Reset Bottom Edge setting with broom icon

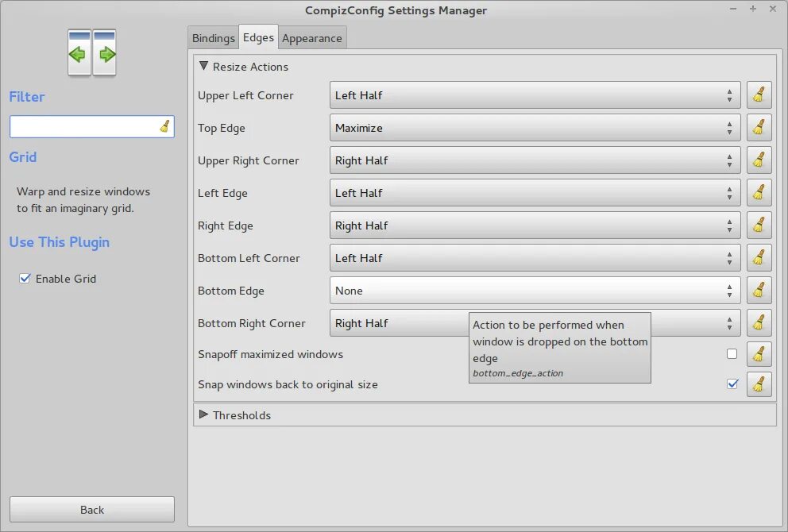tap(759, 291)
